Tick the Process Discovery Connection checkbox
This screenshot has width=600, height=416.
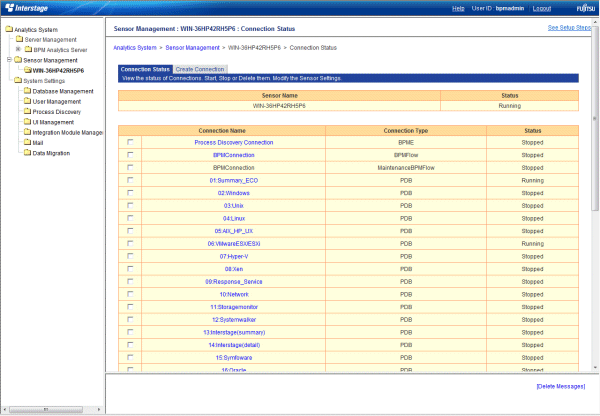coord(130,142)
